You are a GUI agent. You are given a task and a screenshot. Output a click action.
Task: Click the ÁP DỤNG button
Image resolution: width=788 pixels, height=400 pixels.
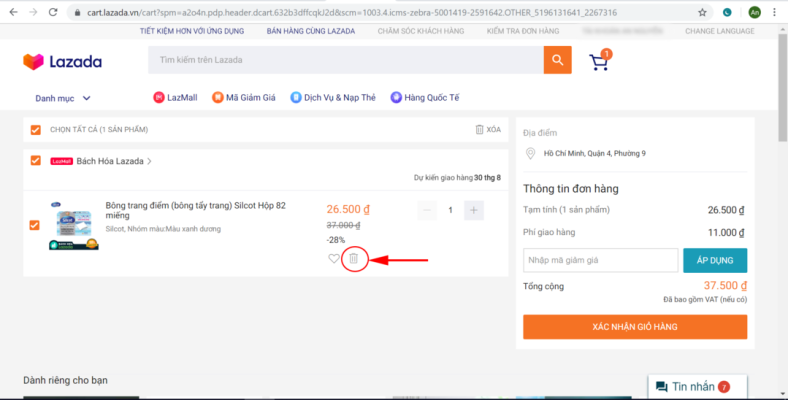coord(715,260)
